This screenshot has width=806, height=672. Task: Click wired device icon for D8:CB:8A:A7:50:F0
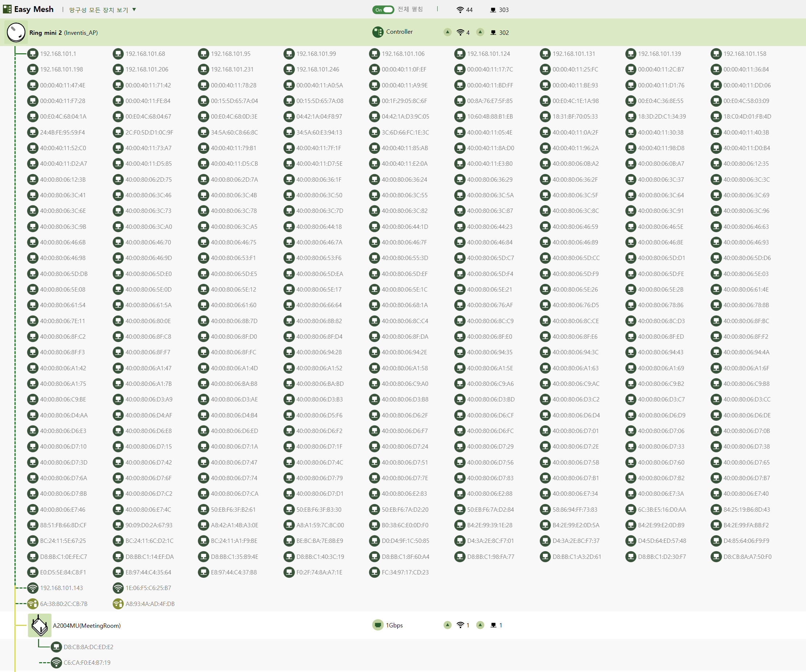click(716, 556)
